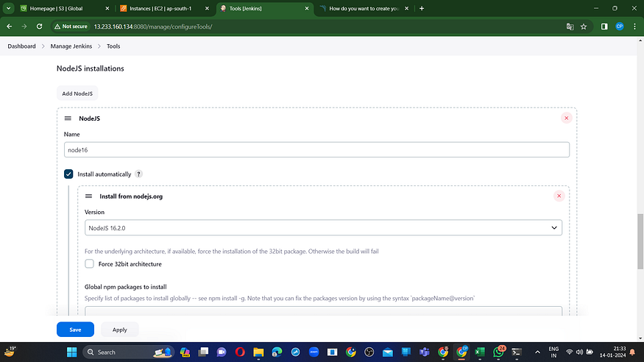Click the Name field containing node16
The width and height of the screenshot is (644, 362).
coord(316,150)
